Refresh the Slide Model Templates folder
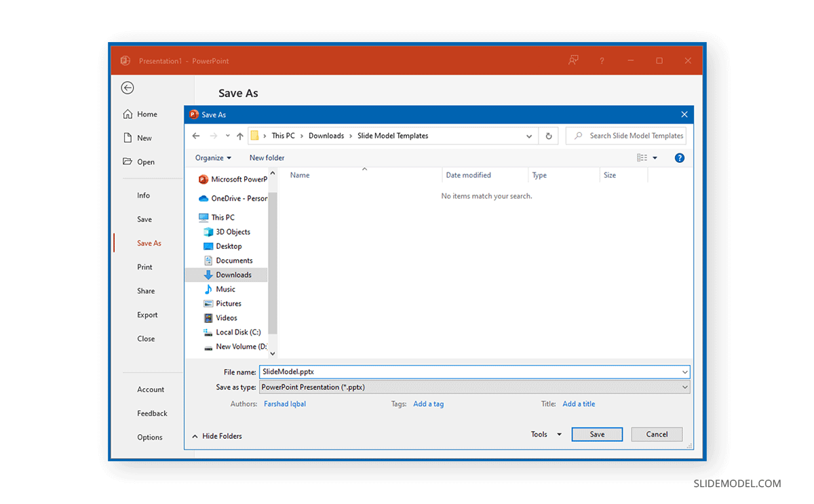 click(x=549, y=136)
